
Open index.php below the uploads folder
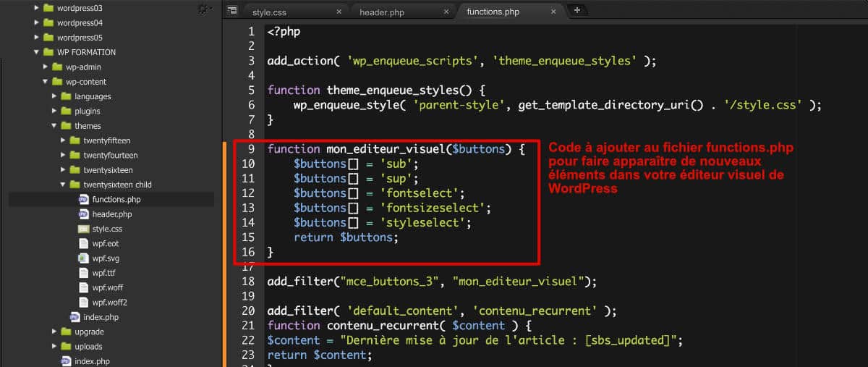point(92,361)
